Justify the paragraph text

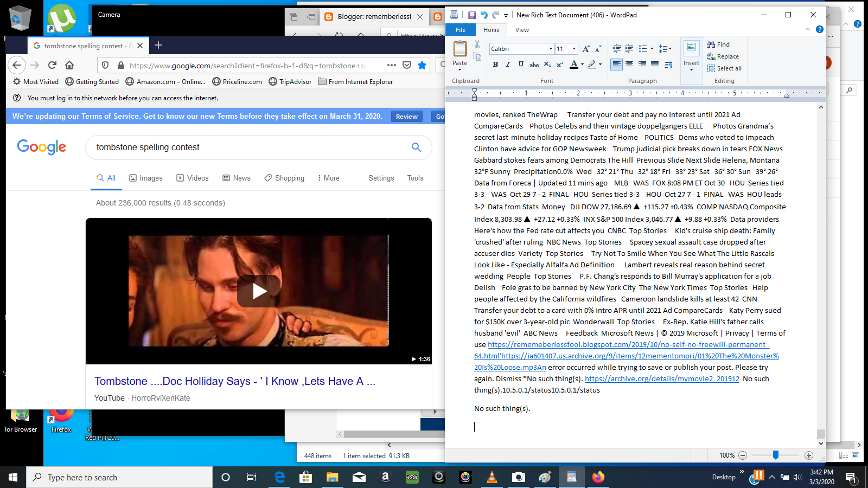point(655,65)
